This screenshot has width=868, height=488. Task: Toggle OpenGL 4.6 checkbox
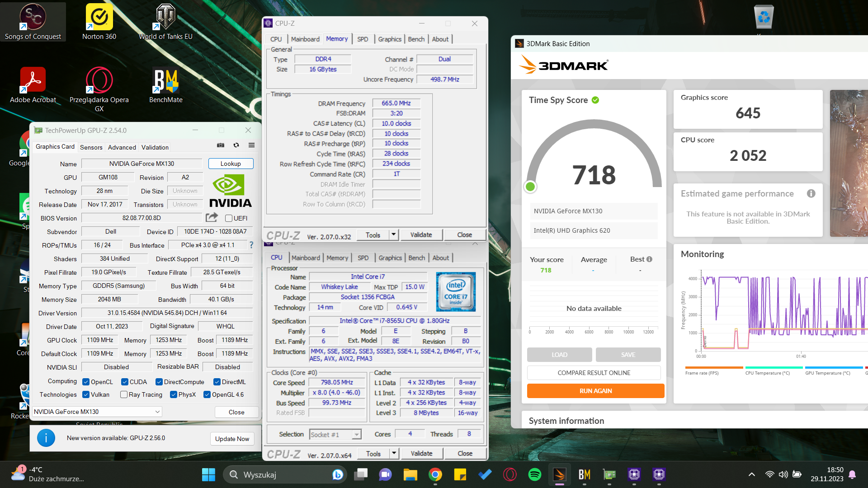207,394
